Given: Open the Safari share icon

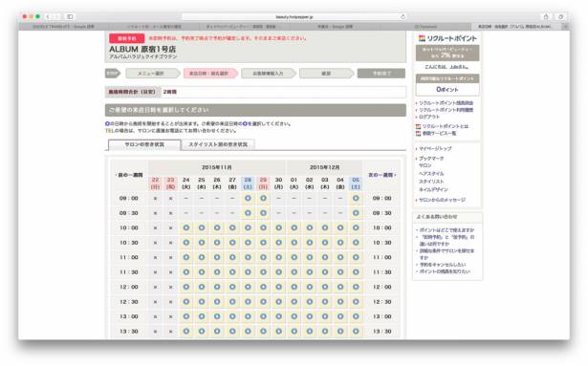Looking at the screenshot, I should pyautogui.click(x=546, y=16).
